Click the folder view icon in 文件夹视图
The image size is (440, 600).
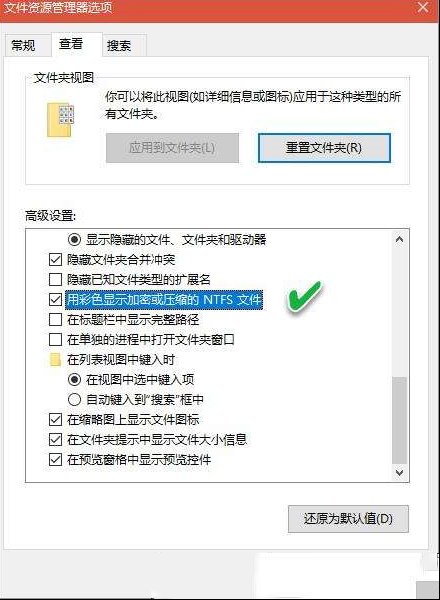[60, 119]
